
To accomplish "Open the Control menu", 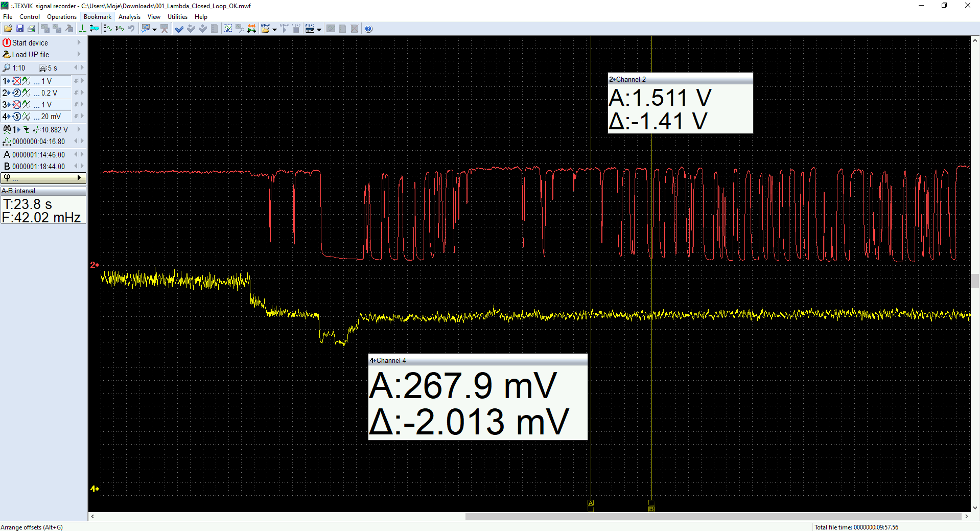I will (x=30, y=17).
